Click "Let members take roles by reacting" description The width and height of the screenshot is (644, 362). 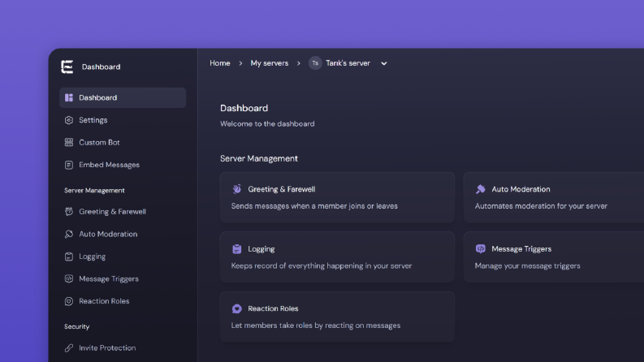click(x=315, y=325)
